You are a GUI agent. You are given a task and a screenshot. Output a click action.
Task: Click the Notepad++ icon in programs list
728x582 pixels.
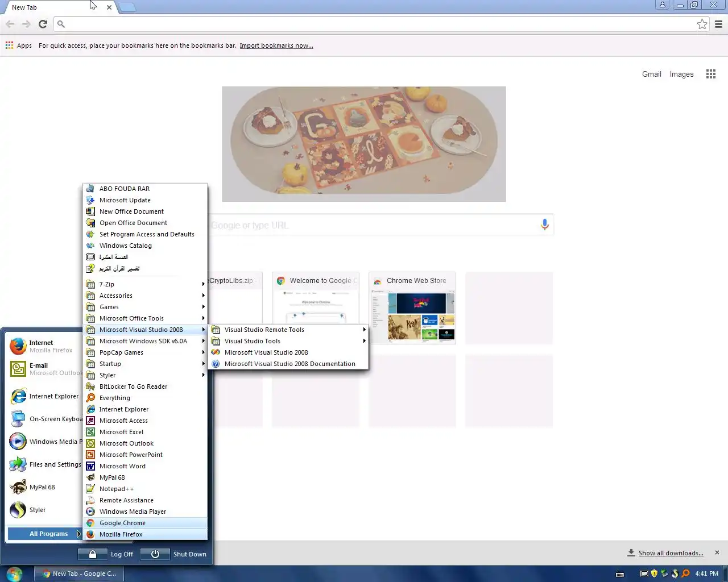(x=90, y=489)
